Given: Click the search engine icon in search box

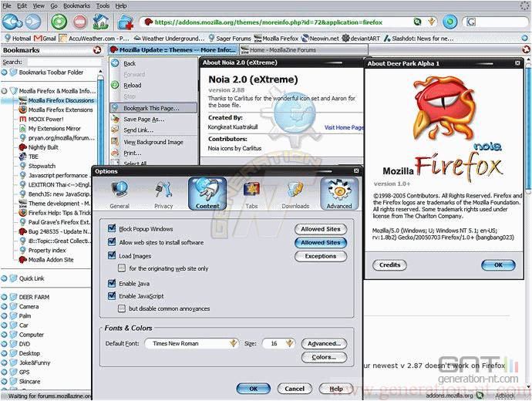Looking at the screenshot, I should click(x=471, y=22).
